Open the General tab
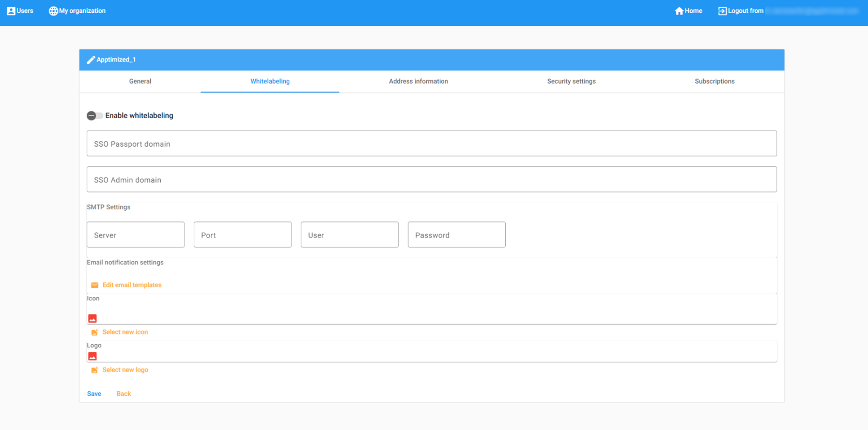This screenshot has height=430, width=868. coord(140,82)
